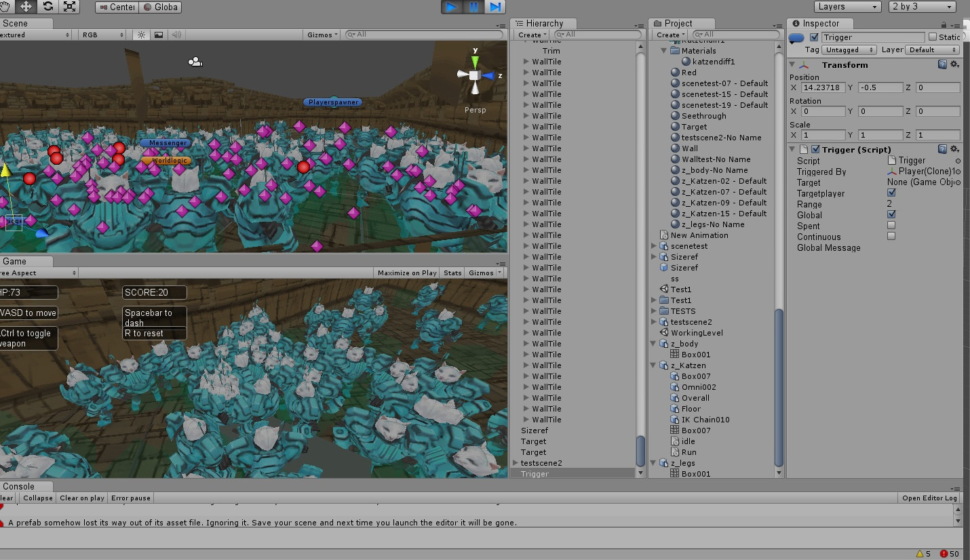Check the Continuous checkbox
The width and height of the screenshot is (970, 560).
pos(891,236)
